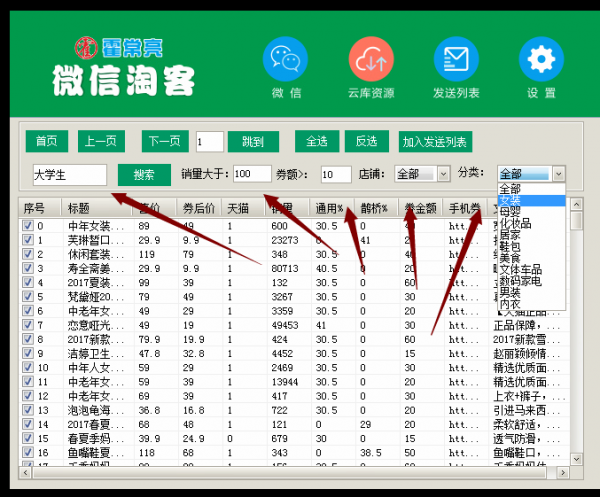The image size is (600, 497).
Task: Select the title cell 2017夏装
Action: pyautogui.click(x=96, y=282)
